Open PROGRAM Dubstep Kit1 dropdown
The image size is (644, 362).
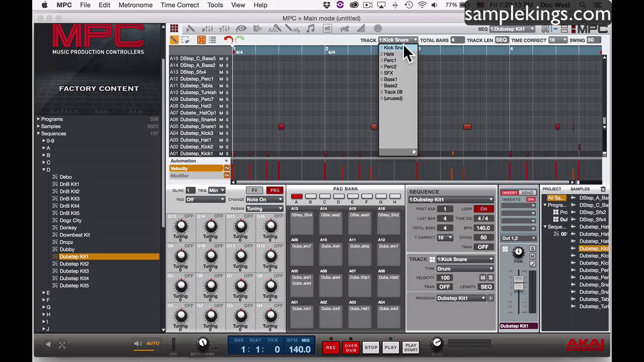pos(461,298)
